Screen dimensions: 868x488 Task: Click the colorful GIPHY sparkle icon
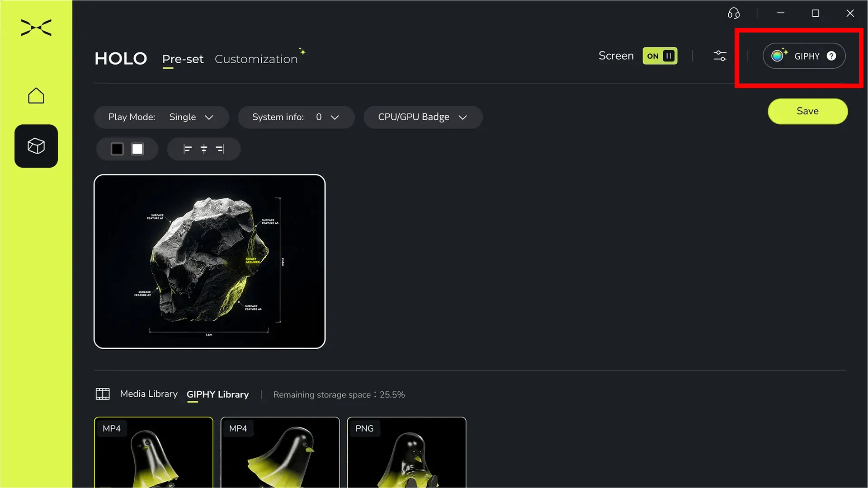pos(779,55)
